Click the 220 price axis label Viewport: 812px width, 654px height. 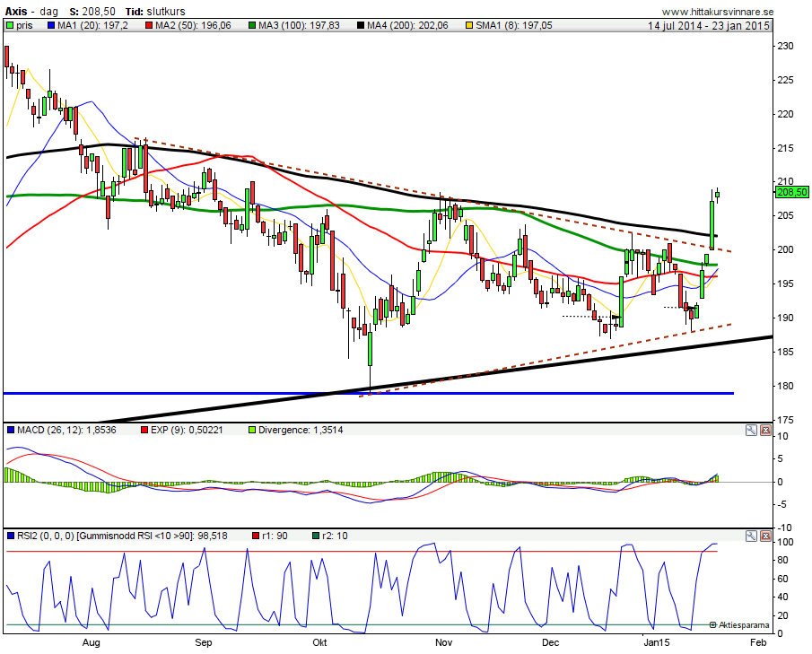click(785, 115)
